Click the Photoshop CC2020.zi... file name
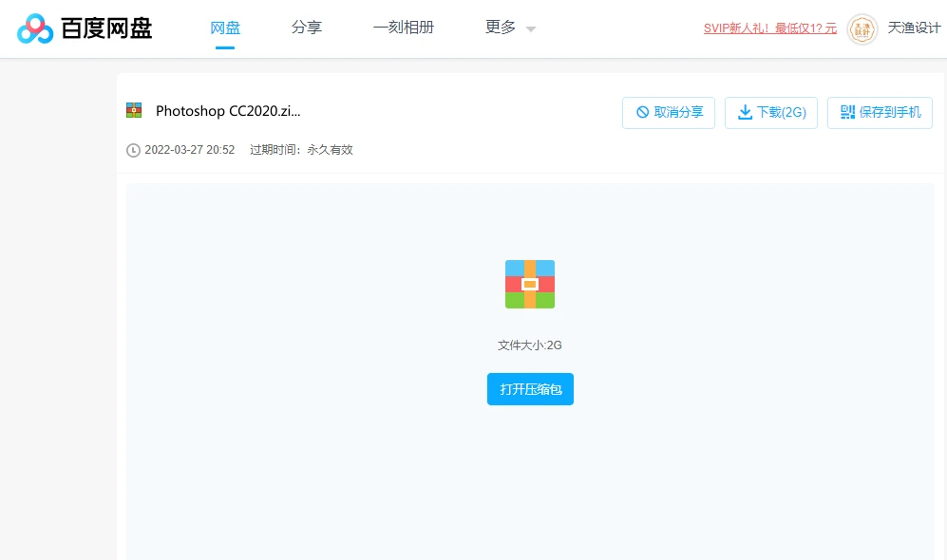Viewport: 947px width, 560px height. (228, 111)
